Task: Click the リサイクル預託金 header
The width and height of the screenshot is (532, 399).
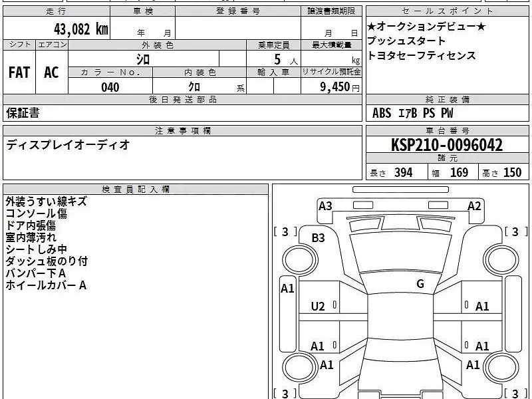Action: (331, 72)
